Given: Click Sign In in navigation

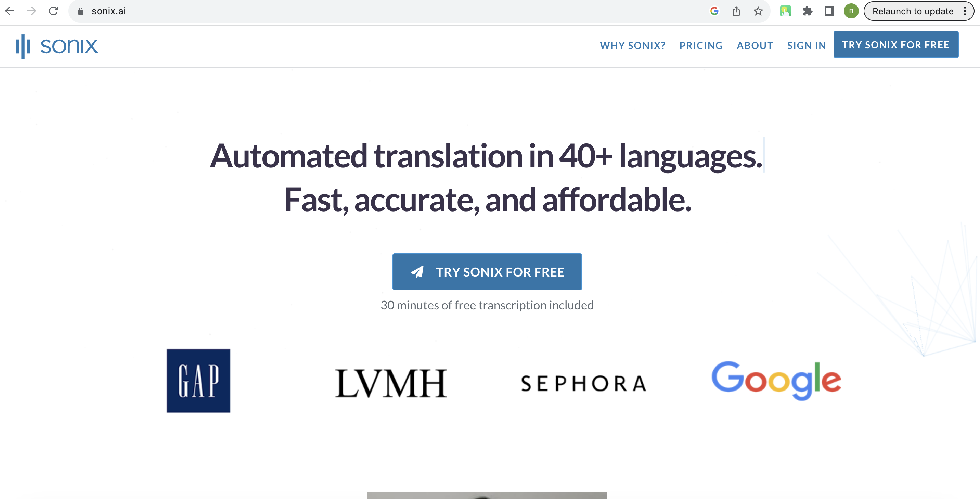Looking at the screenshot, I should tap(806, 45).
